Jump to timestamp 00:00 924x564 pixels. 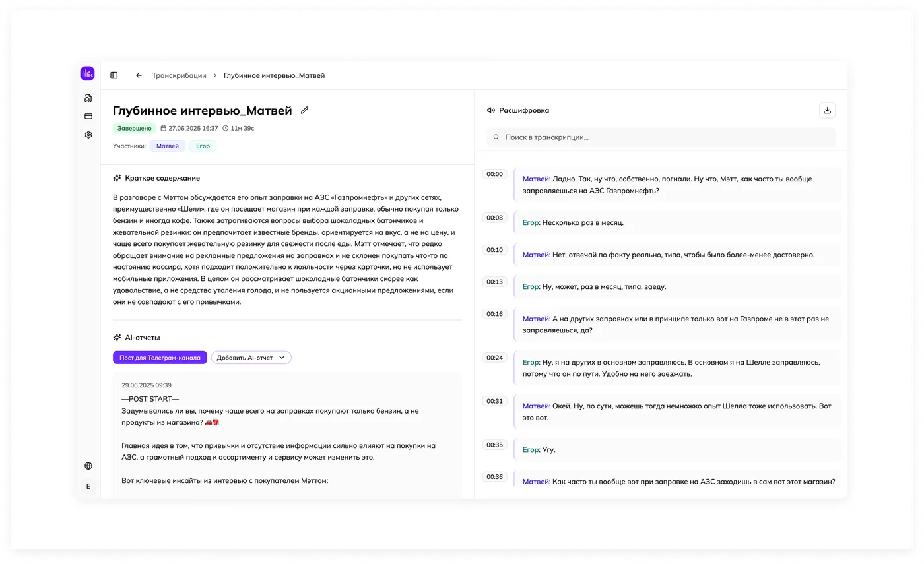point(494,174)
